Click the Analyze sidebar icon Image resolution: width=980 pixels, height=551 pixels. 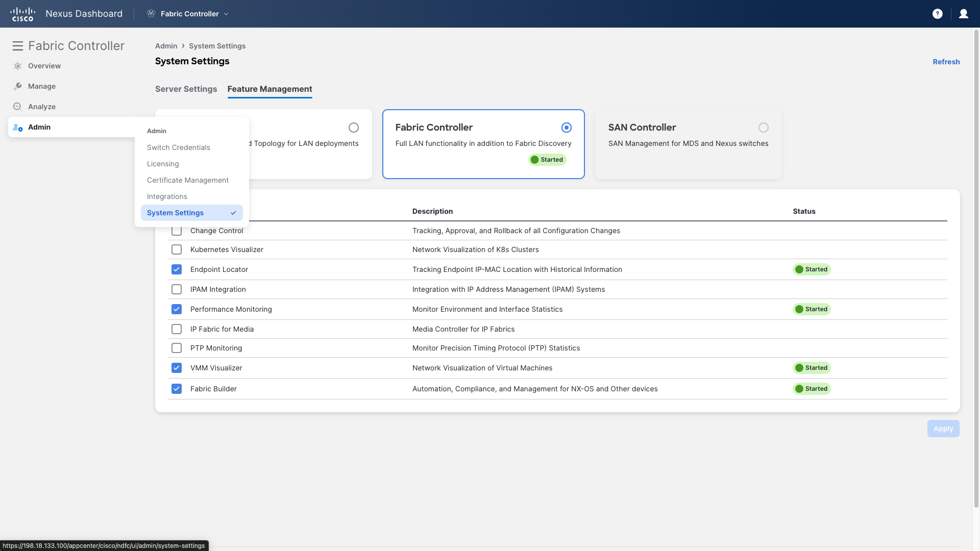[17, 107]
